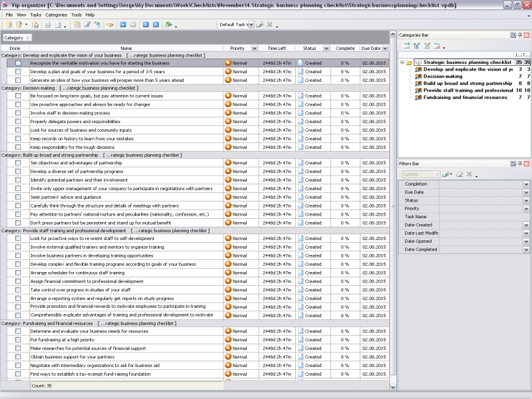Open the Default Task View dropdown
Screen dimensions: 532x399
[250, 25]
